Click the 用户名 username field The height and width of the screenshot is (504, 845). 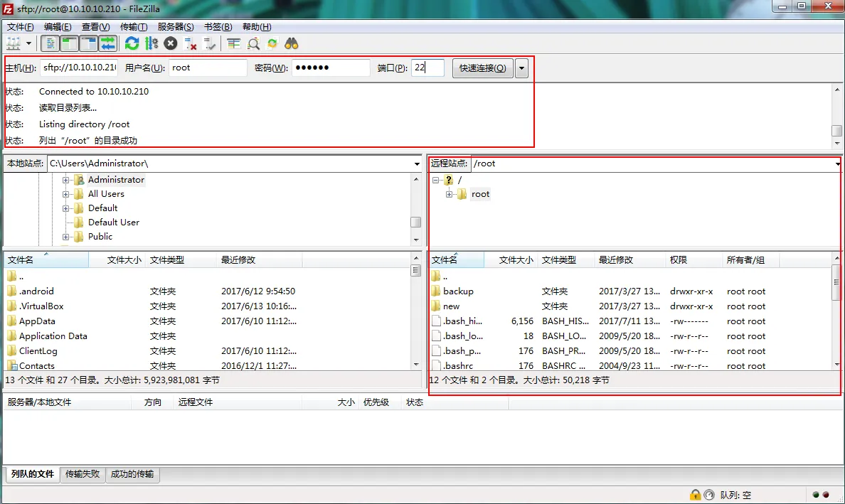coord(208,68)
